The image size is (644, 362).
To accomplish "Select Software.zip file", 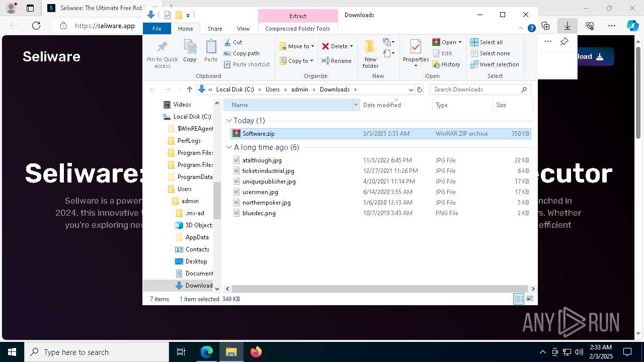I will [x=380, y=134].
